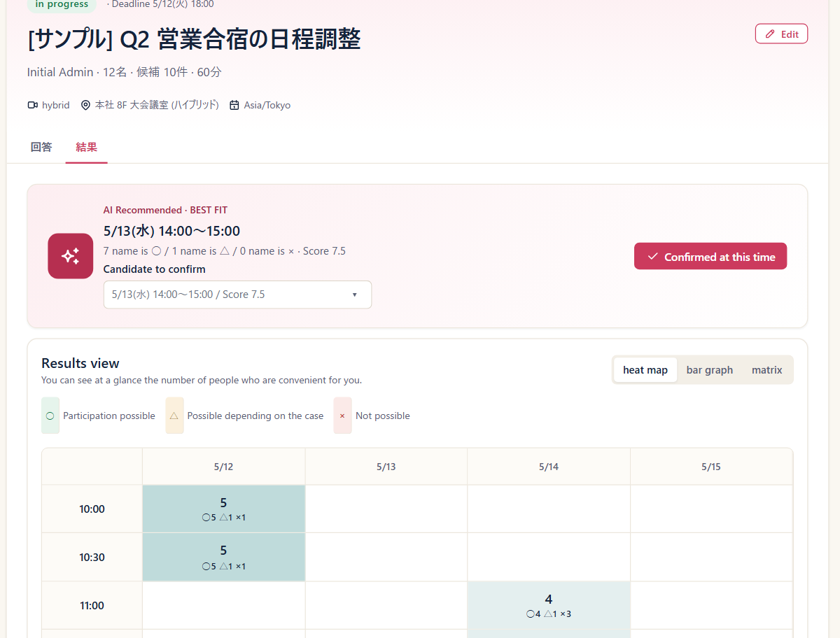Viewport: 840px width, 638px height.
Task: Switch results view to heat map
Action: [x=645, y=370]
